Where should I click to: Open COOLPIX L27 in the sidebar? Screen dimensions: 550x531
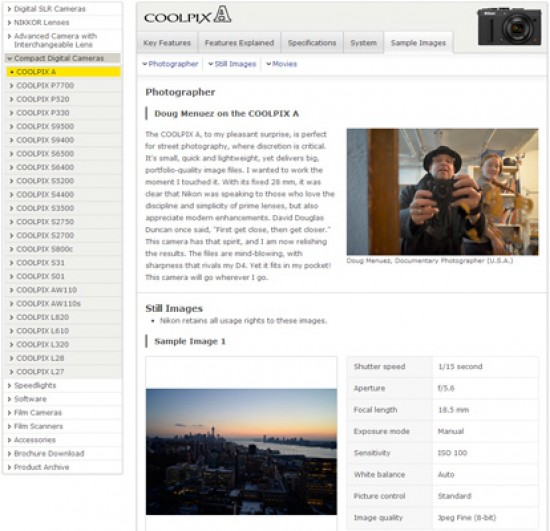(63, 372)
